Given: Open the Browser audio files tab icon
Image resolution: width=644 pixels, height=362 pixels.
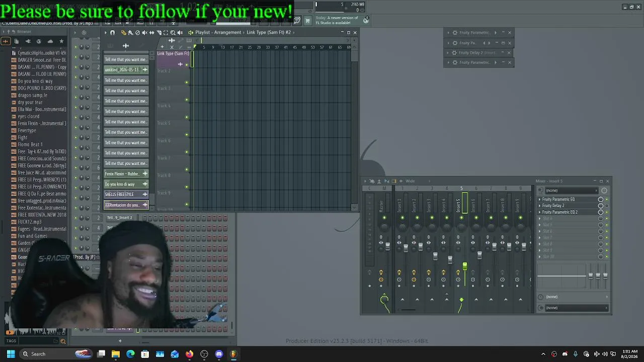Looking at the screenshot, I should 6,41.
